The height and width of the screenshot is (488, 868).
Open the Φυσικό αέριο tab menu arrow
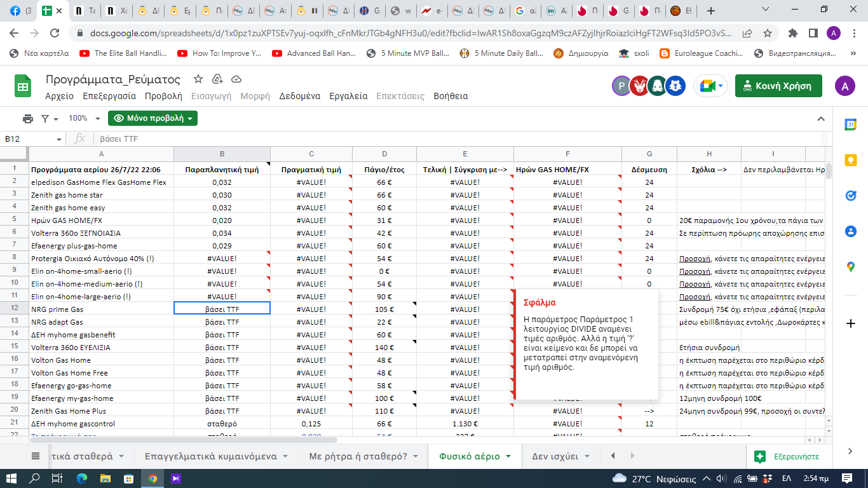pyautogui.click(x=508, y=456)
